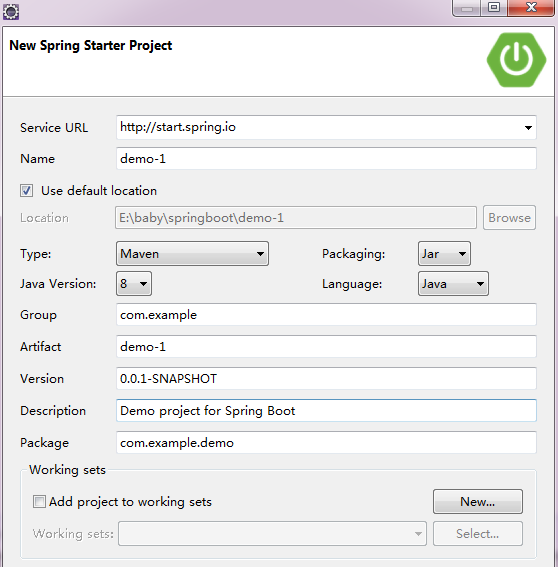Click the Working sets group title

(x=68, y=470)
